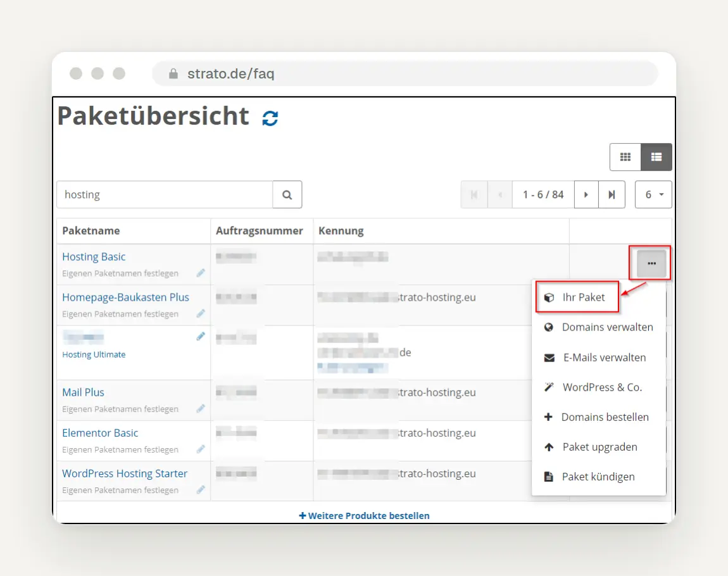
Task: Click Eigenen Paketnamen festlegen under Elementor Basic
Action: 120,449
